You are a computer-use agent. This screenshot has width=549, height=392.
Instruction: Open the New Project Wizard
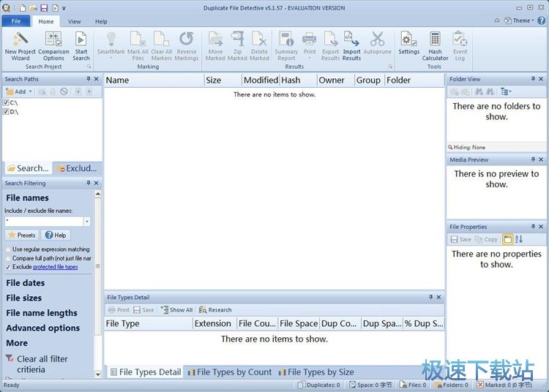click(20, 46)
